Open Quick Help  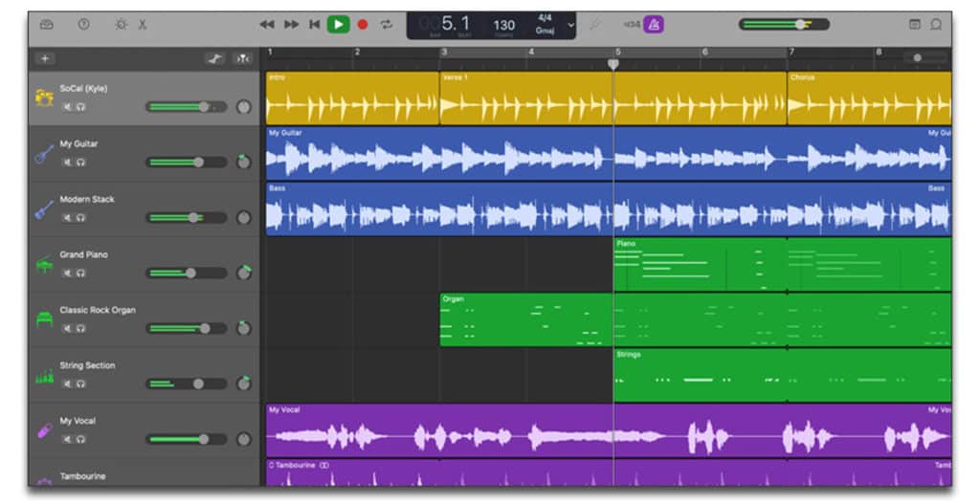click(x=84, y=24)
